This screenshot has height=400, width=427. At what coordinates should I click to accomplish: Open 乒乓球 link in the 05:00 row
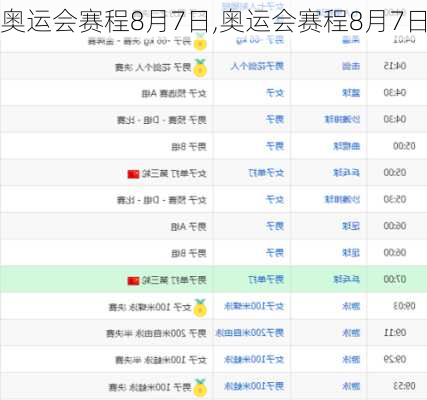click(x=347, y=173)
